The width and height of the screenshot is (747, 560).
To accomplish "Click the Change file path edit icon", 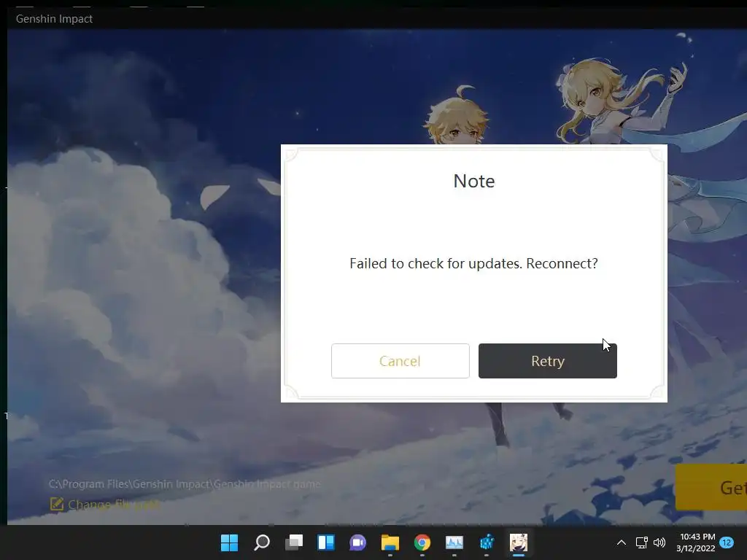I will [x=57, y=504].
